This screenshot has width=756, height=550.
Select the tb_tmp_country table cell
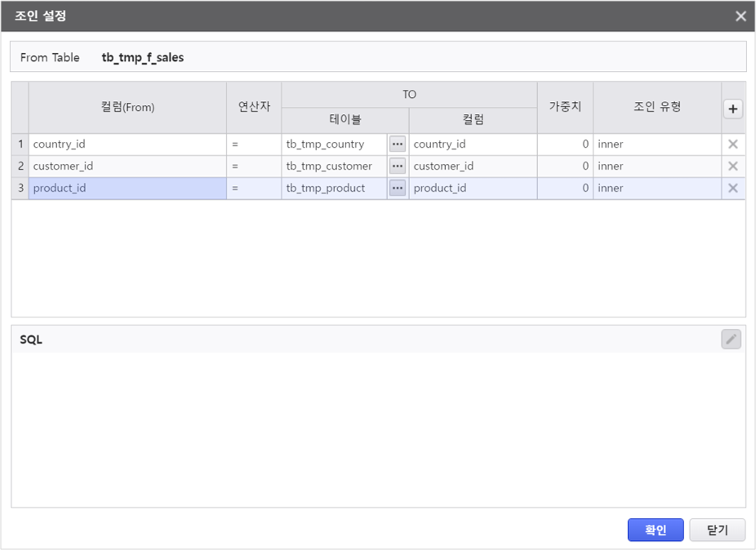point(335,144)
